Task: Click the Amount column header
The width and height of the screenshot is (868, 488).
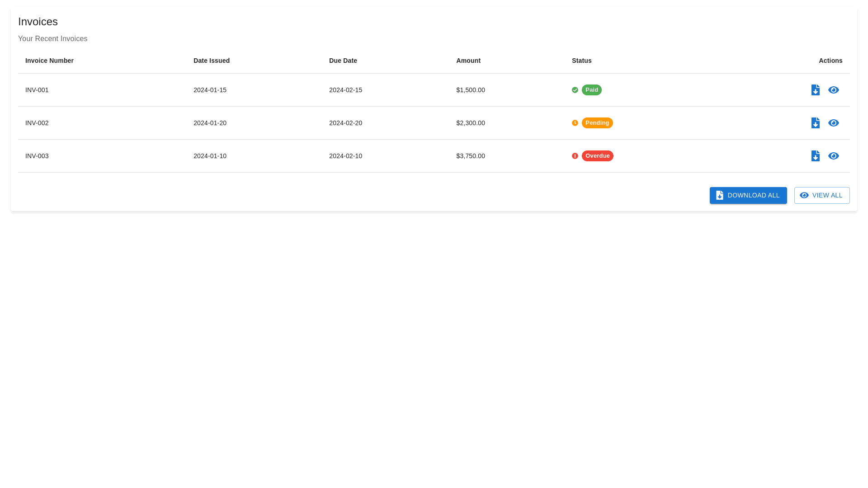Action: point(468,61)
